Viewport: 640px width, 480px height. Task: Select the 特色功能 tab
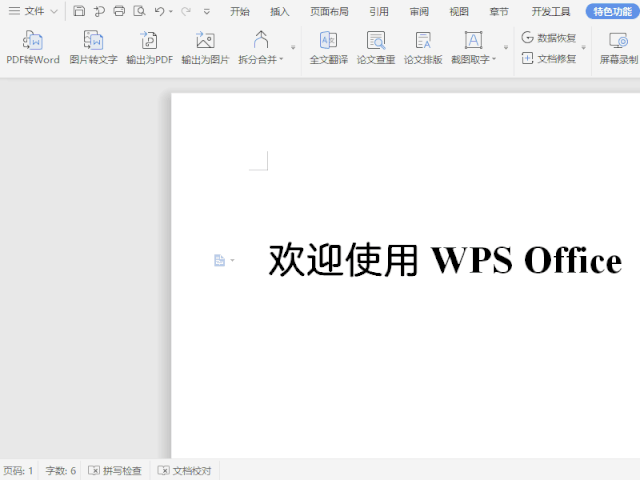click(613, 11)
